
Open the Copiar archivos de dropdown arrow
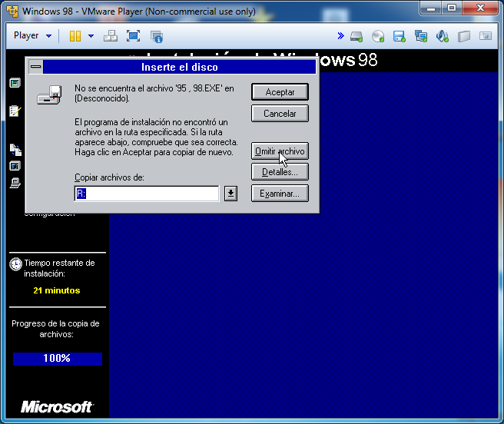click(x=230, y=194)
